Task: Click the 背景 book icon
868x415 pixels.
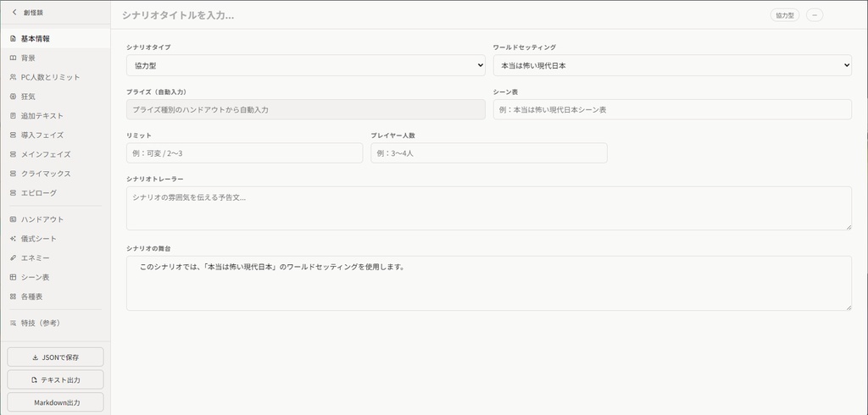Action: 13,58
